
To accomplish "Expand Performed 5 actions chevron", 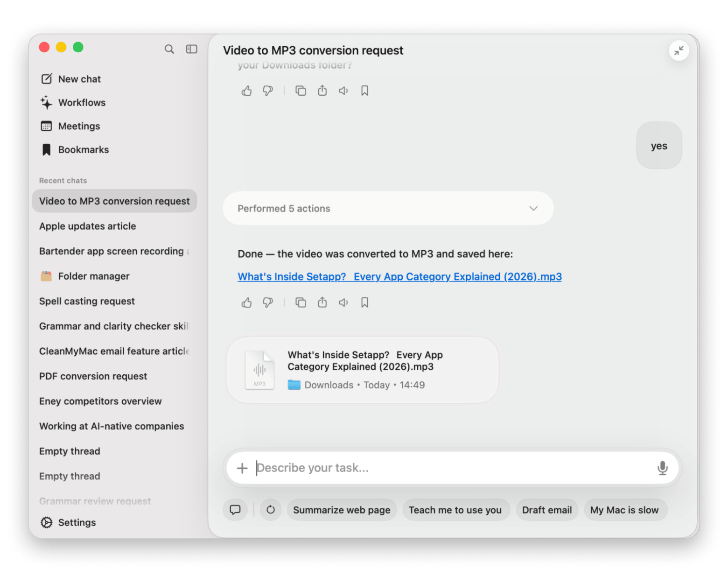I will (533, 208).
